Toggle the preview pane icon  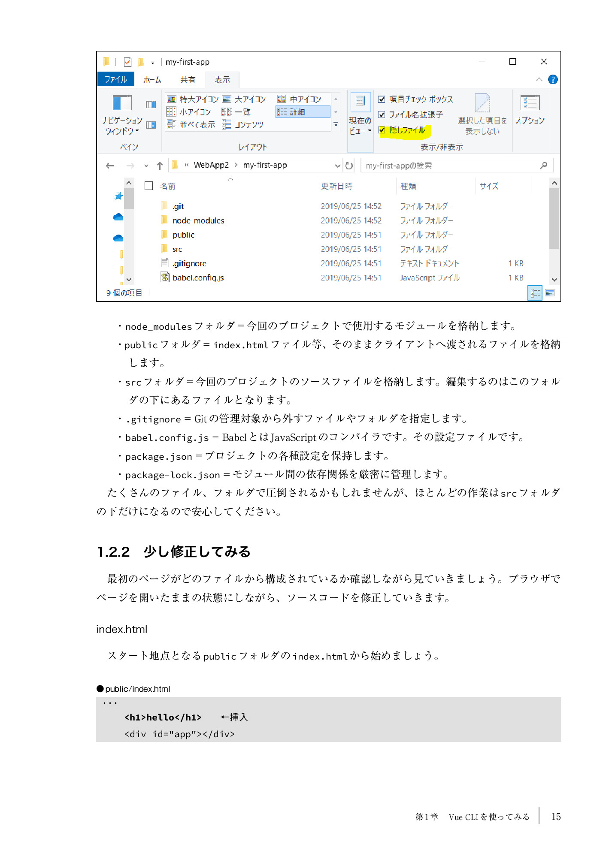(151, 104)
